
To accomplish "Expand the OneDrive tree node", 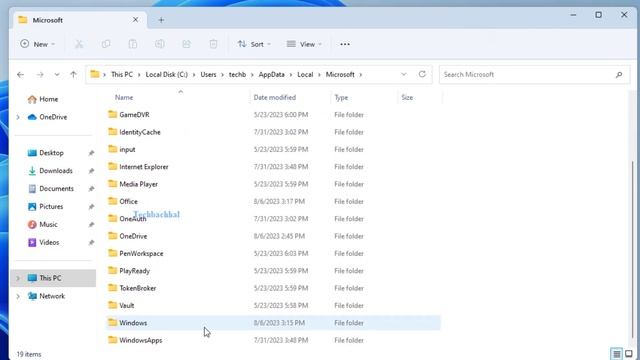I will click(x=18, y=117).
